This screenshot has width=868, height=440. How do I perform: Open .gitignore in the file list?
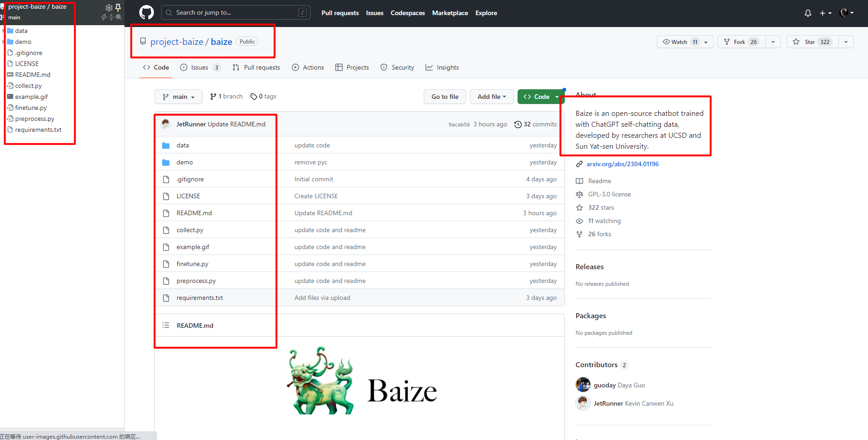click(x=190, y=179)
